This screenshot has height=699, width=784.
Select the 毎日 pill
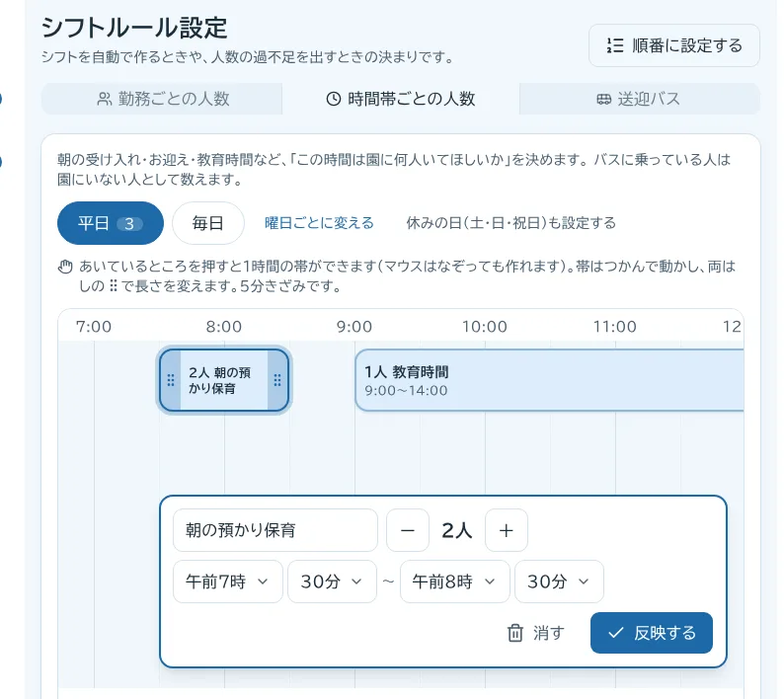[x=208, y=223]
